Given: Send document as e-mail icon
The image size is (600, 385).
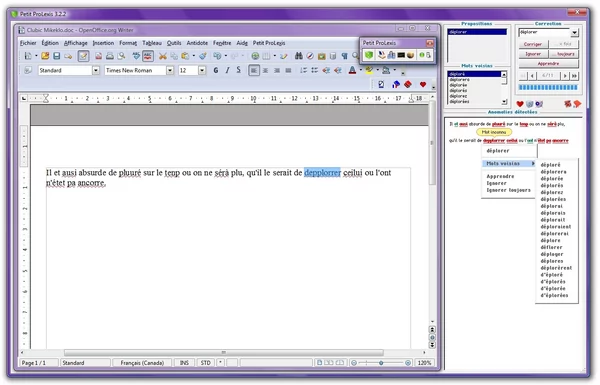Looking at the screenshot, I should click(x=68, y=56).
